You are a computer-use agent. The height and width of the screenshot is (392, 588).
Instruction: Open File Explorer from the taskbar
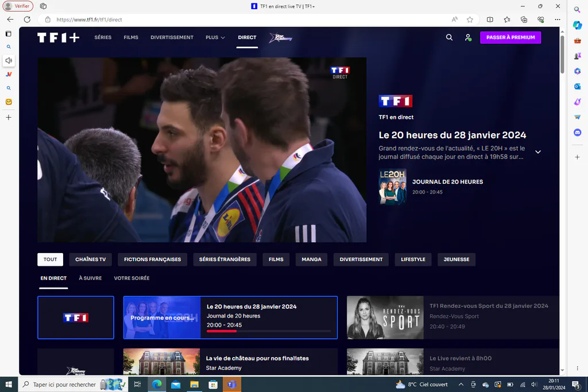click(194, 385)
